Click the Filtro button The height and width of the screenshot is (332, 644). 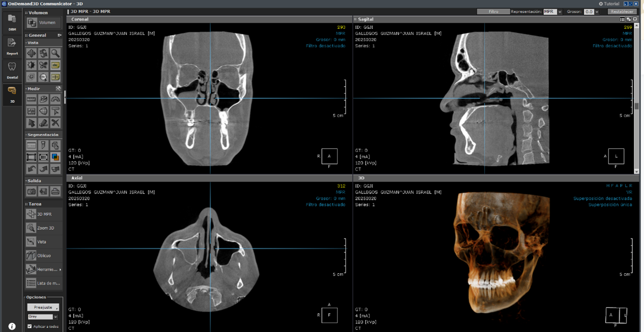coord(493,12)
